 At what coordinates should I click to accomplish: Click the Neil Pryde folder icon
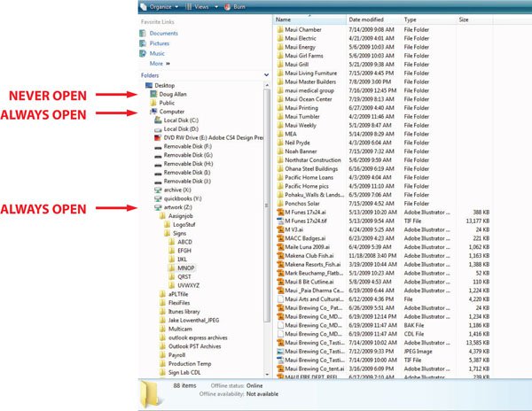click(x=280, y=143)
